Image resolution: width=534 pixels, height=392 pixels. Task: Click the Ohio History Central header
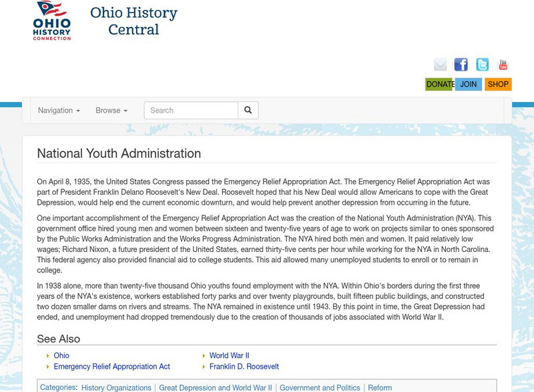click(133, 21)
